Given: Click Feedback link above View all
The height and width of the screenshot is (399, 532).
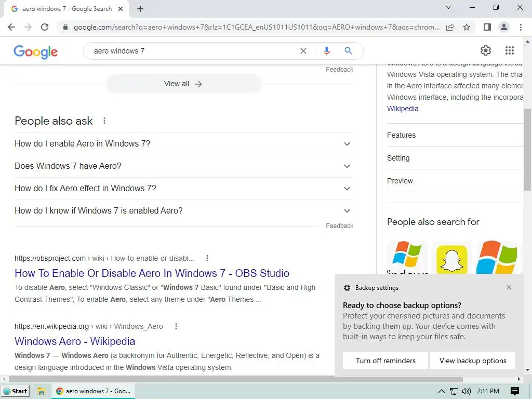Looking at the screenshot, I should coord(340,70).
